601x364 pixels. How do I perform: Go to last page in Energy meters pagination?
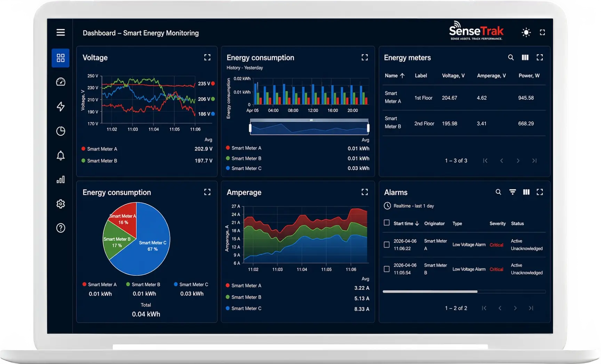(x=535, y=160)
